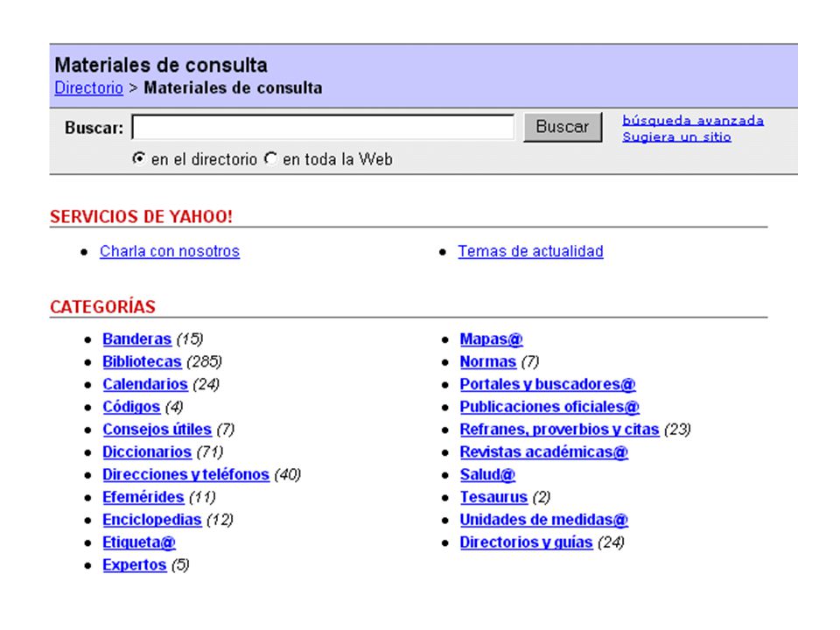Open the Enciclopedias category

click(x=152, y=520)
